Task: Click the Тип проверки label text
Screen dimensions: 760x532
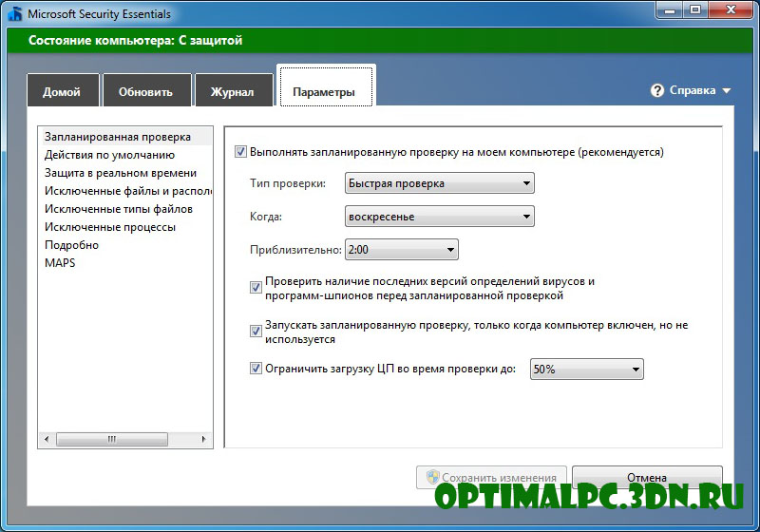Action: (x=288, y=183)
